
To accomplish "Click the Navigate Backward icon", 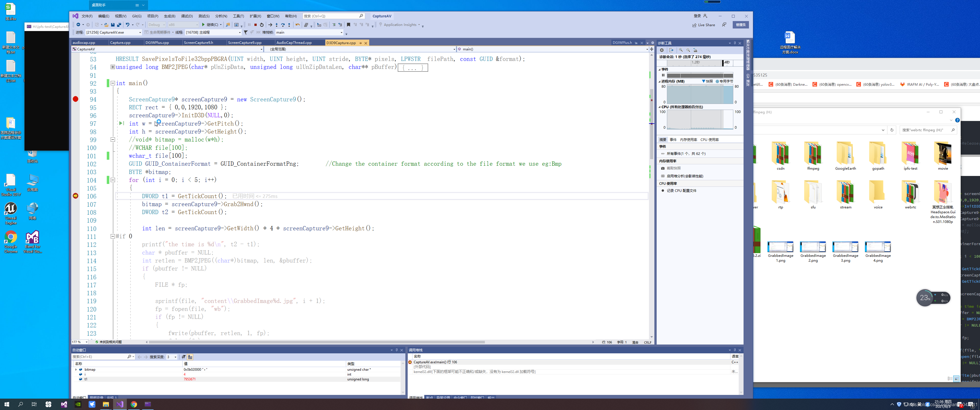I will coord(78,25).
